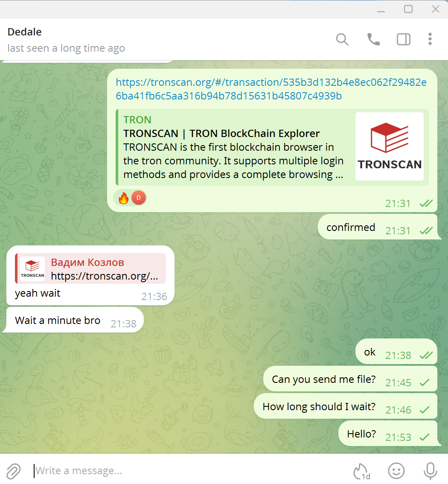Click the Dedale chat header name
Screen dimensions: 448x484
click(x=24, y=32)
